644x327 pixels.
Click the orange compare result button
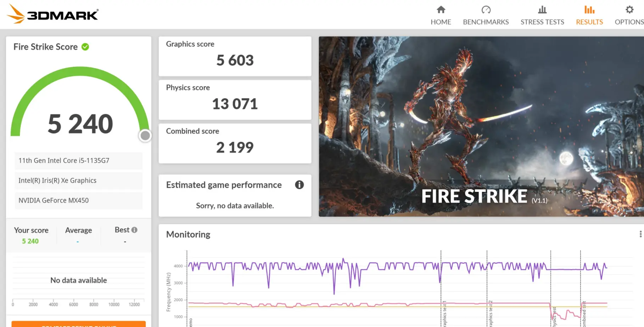(x=79, y=324)
